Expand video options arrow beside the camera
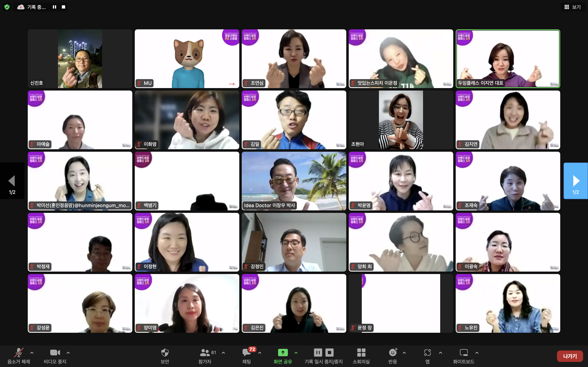The height and width of the screenshot is (367, 588). point(68,353)
